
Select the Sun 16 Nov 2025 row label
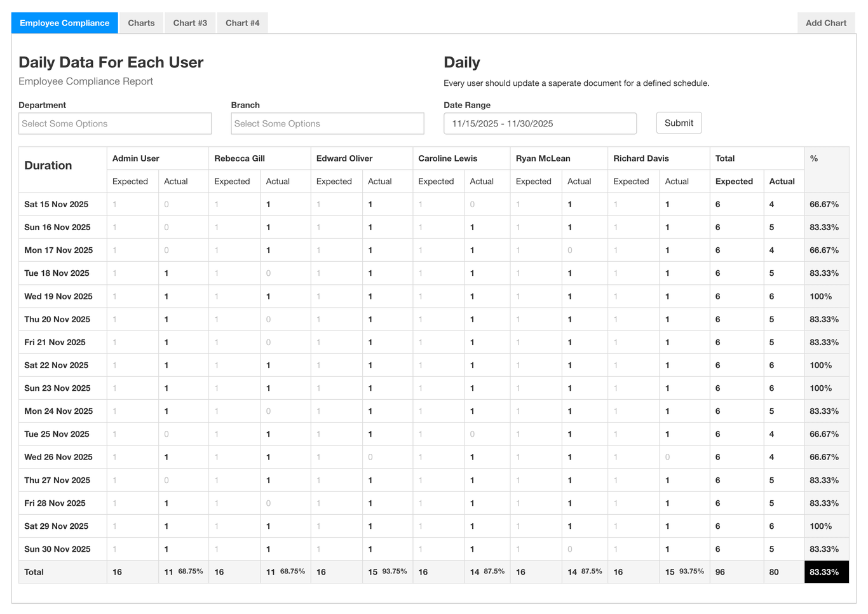coord(57,227)
